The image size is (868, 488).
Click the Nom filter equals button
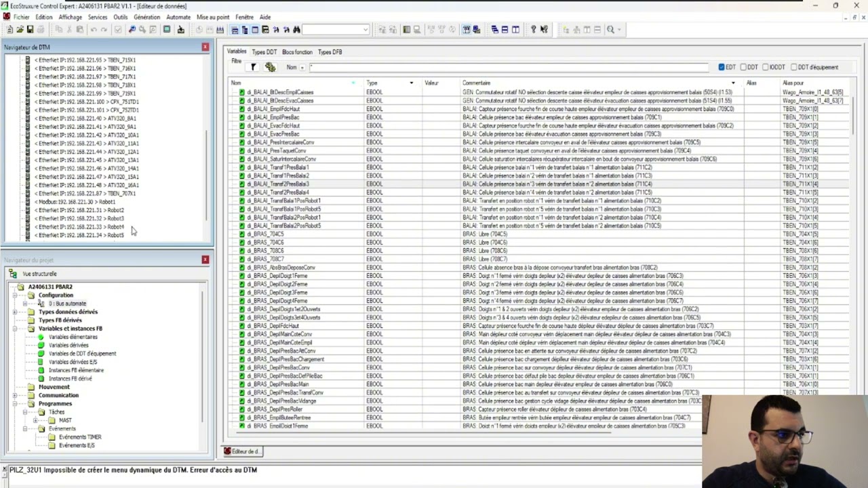click(x=302, y=67)
